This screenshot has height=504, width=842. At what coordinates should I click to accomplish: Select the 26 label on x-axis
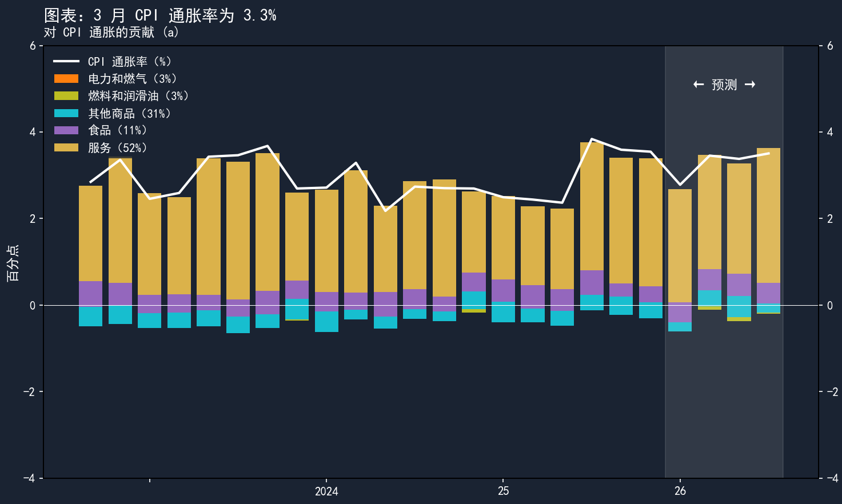(680, 491)
